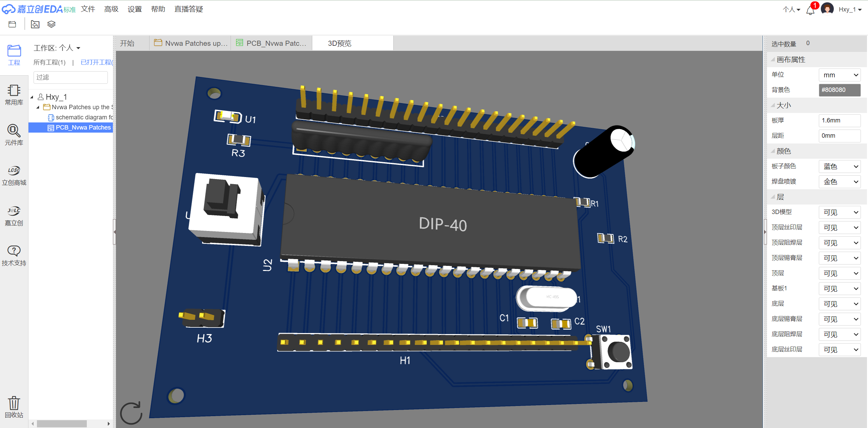Click the 已打开工程 link

(x=96, y=62)
